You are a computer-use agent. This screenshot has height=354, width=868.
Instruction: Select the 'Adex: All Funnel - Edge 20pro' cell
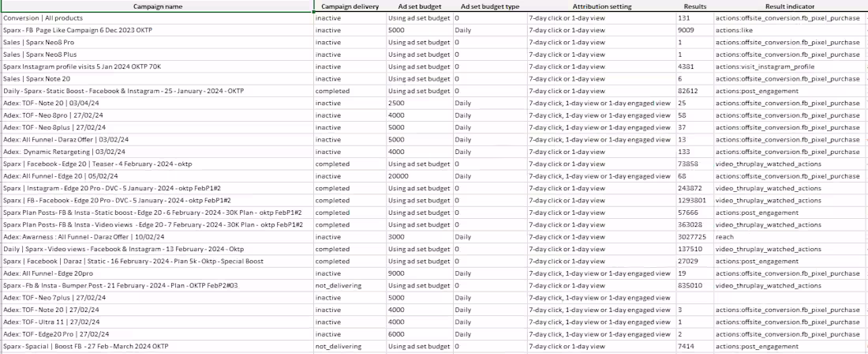coord(157,273)
